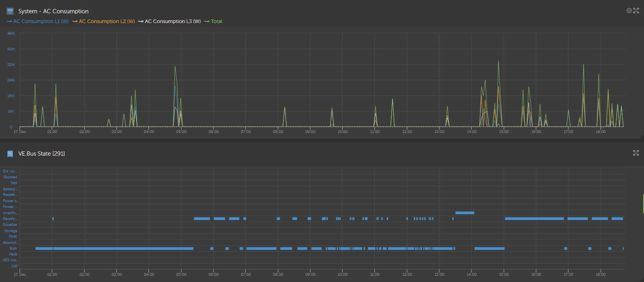Image resolution: width=644 pixels, height=282 pixels.
Task: Click the 14:00 label in VE.Bus State chart
Action: point(472,275)
